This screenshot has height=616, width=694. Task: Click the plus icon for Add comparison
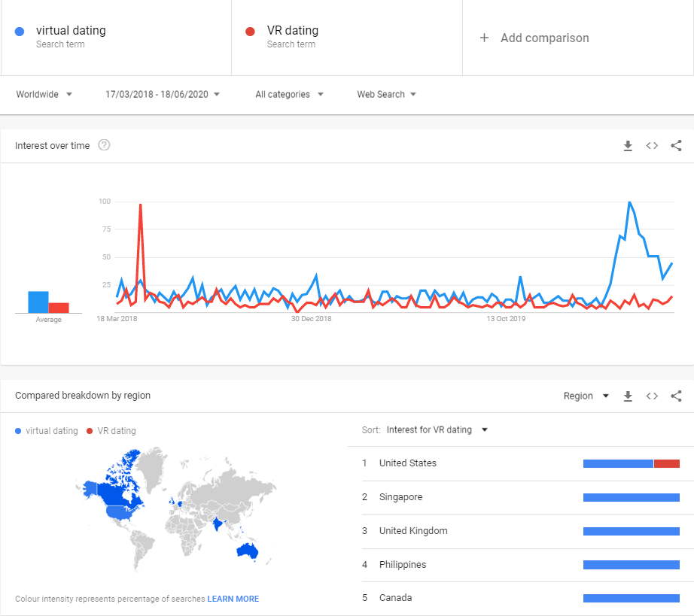(x=484, y=38)
